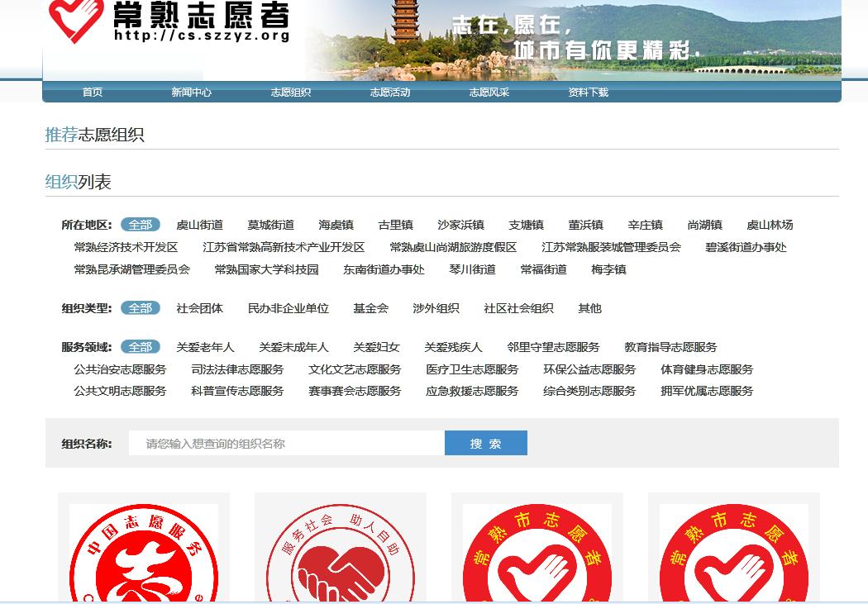The height and width of the screenshot is (604, 868).
Task: Select 文化文艺志愿服务 filter
Action: [355, 369]
